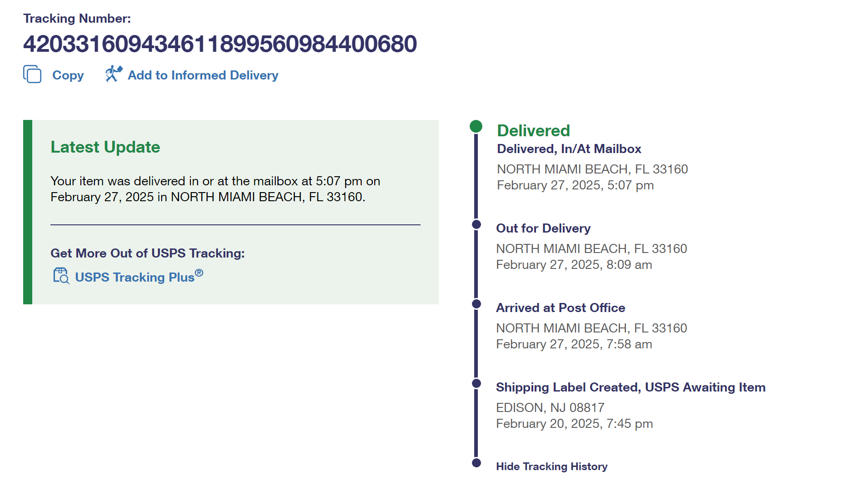Click the Copy tracking number icon

32,74
